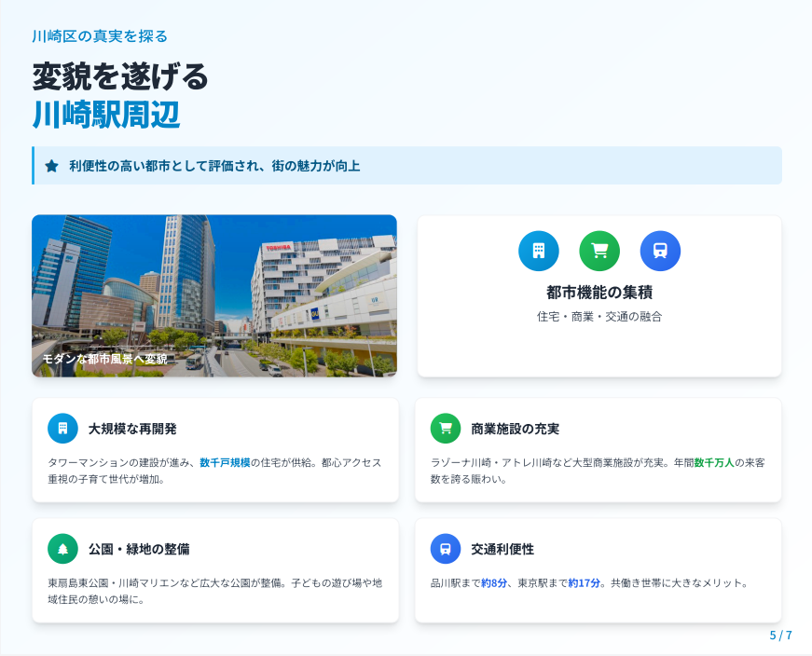Click the star icon in the highlight banner
The width and height of the screenshot is (812, 656).
(51, 166)
